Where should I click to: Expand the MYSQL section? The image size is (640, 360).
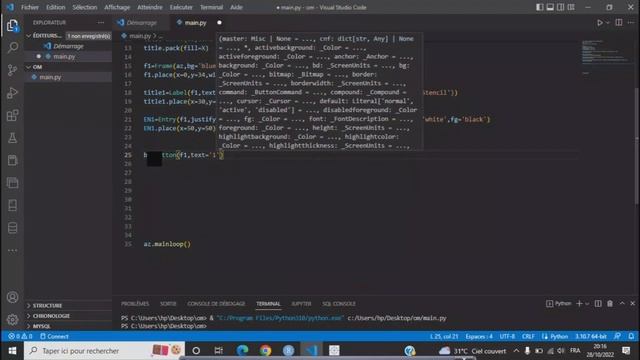click(x=68, y=327)
